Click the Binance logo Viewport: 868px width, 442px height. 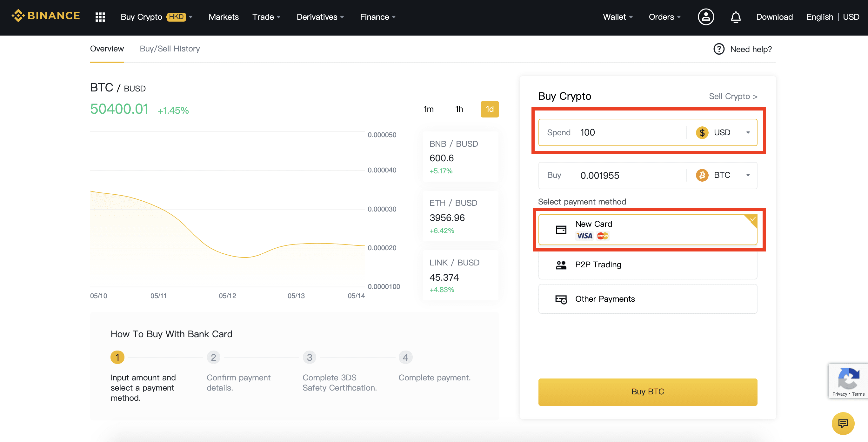(46, 16)
